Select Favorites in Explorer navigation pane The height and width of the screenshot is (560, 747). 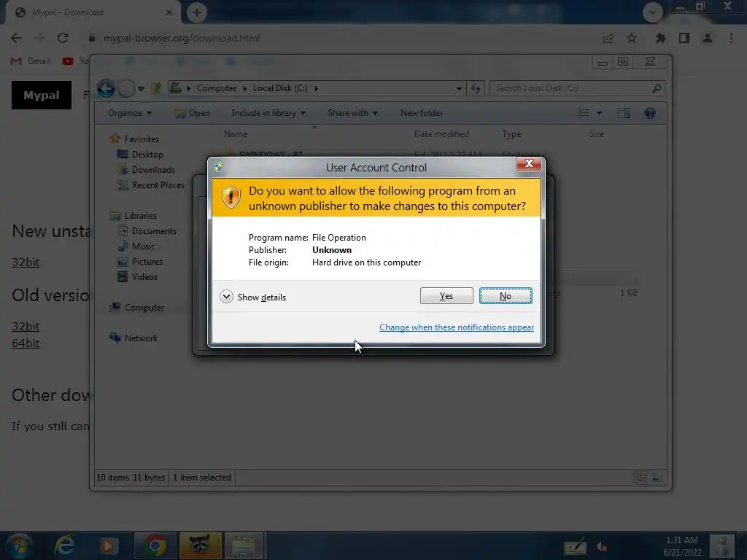(x=142, y=139)
